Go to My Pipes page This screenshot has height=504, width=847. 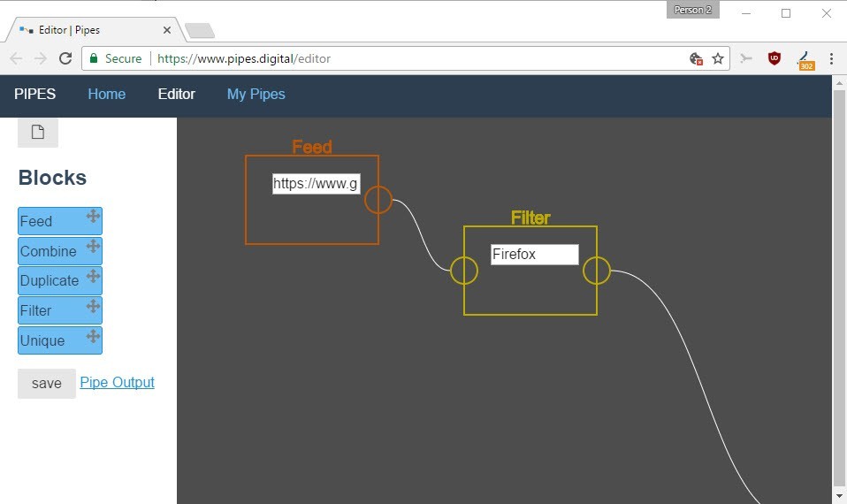[256, 94]
